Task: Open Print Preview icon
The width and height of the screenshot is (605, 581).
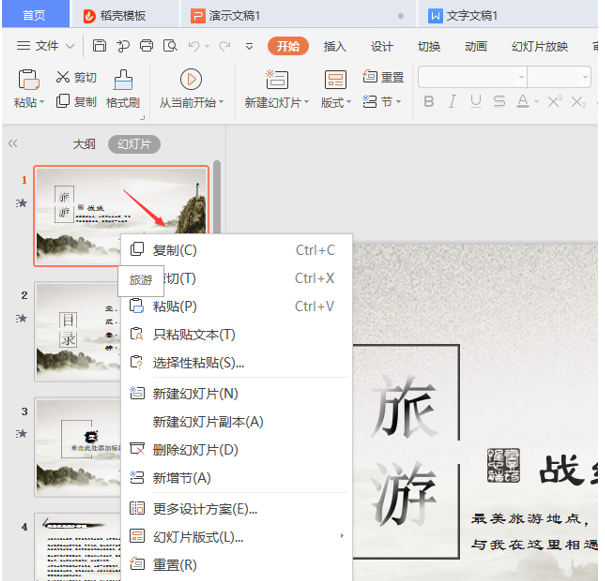Action: click(170, 46)
